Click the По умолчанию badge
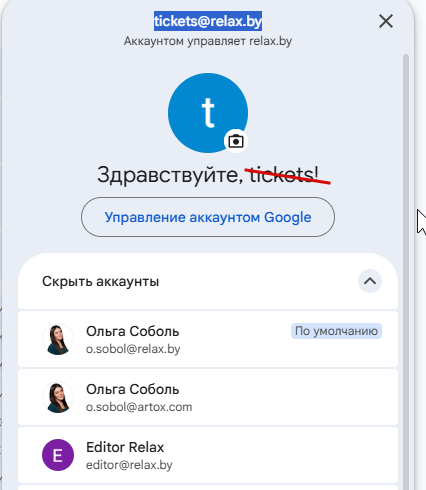 (x=336, y=331)
